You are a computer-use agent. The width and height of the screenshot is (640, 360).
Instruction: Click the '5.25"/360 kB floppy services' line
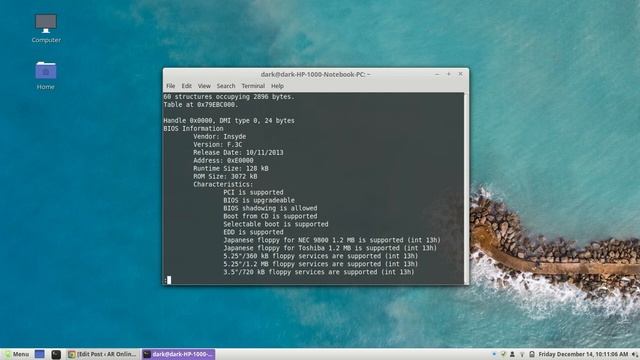[320, 256]
